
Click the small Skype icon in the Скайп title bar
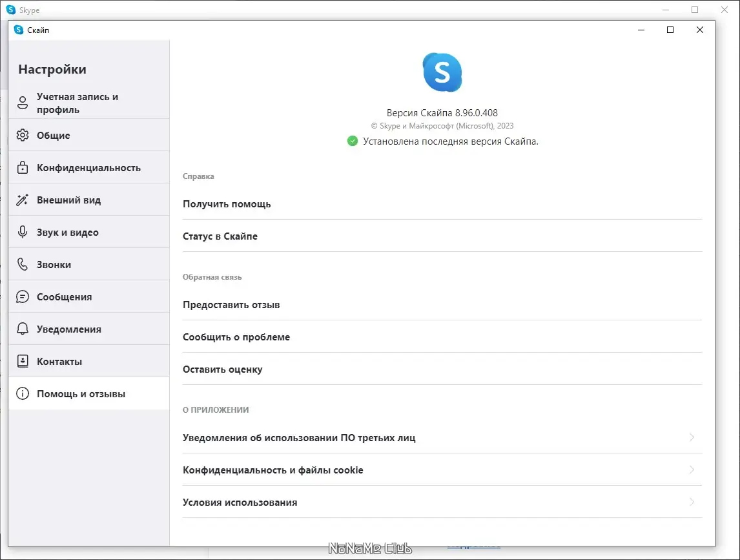click(19, 30)
